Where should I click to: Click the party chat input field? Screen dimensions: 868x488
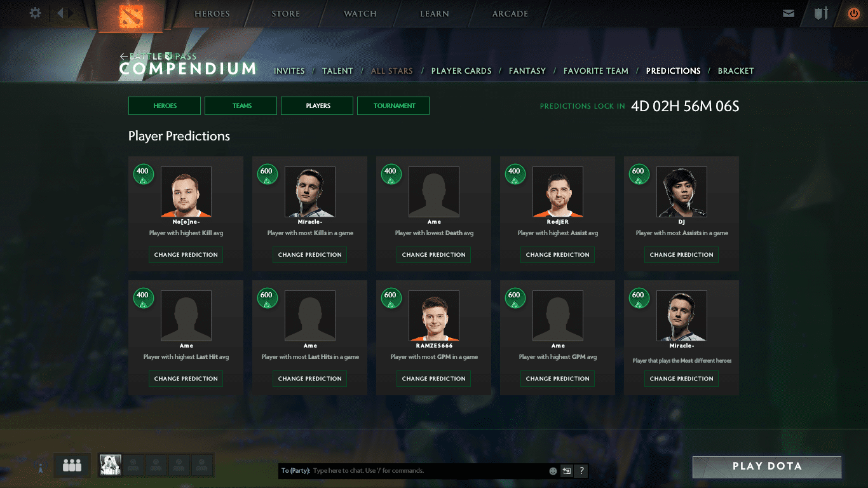point(429,471)
